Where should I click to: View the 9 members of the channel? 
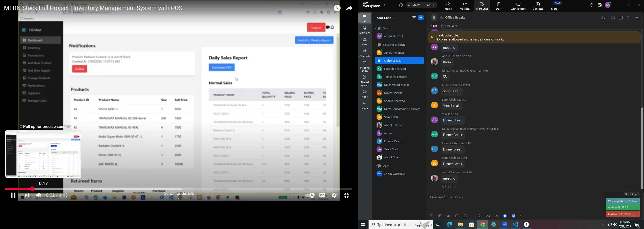pyautogui.click(x=603, y=18)
